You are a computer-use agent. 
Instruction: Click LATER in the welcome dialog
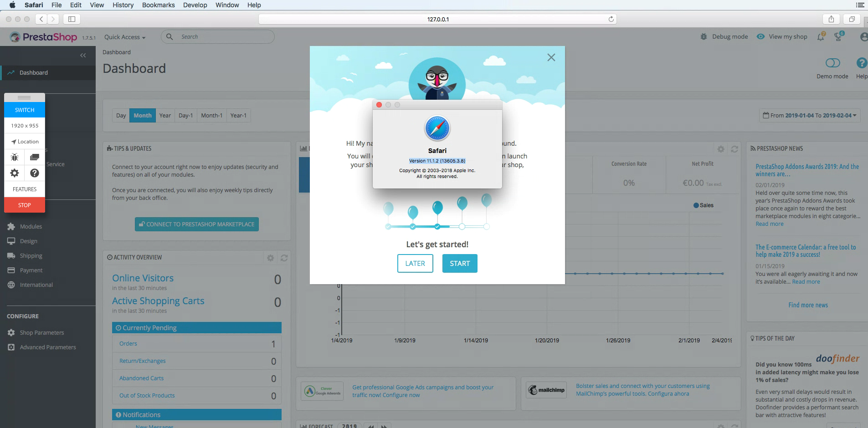coord(415,263)
